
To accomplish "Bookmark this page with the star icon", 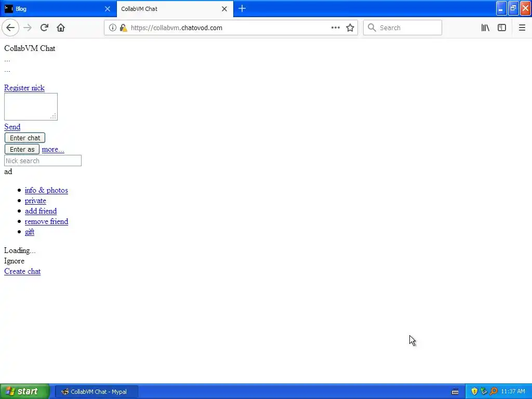I will (x=350, y=28).
